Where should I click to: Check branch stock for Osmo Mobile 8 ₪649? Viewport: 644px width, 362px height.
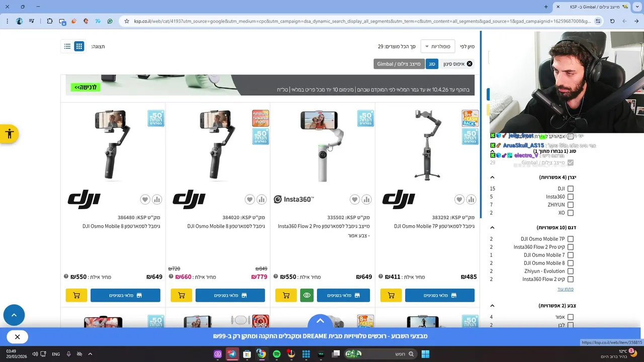pyautogui.click(x=125, y=295)
